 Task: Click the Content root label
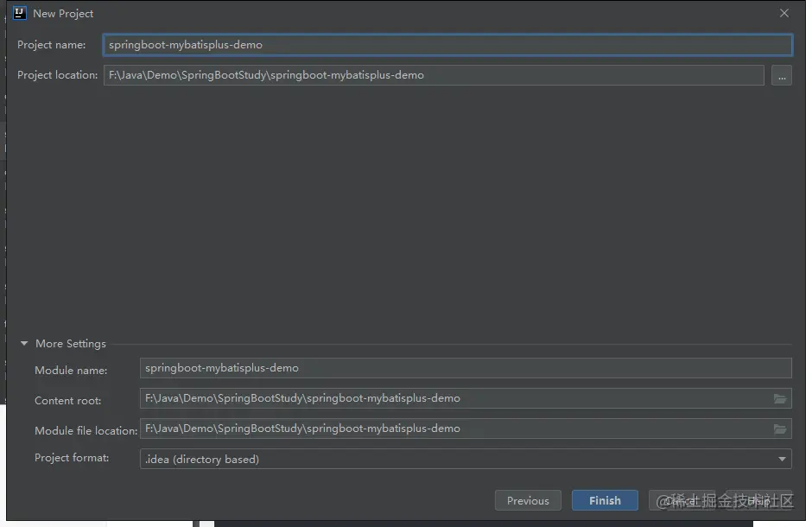pyautogui.click(x=68, y=401)
